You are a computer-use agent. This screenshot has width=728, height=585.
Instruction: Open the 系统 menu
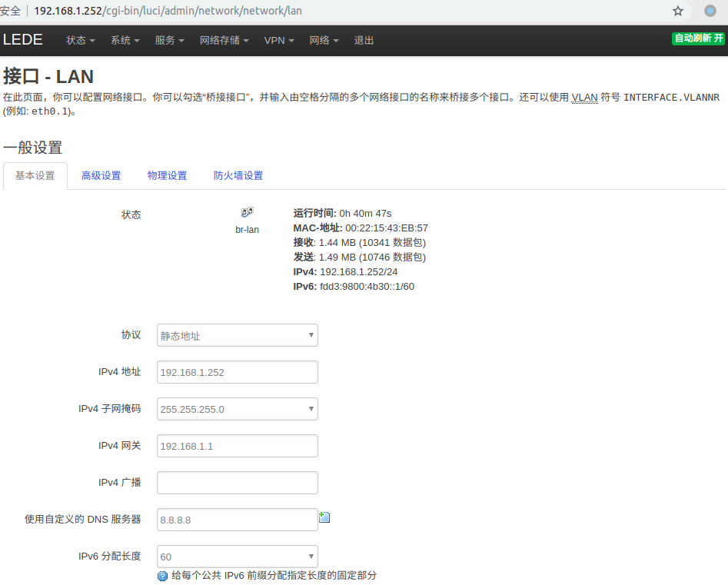(x=125, y=40)
